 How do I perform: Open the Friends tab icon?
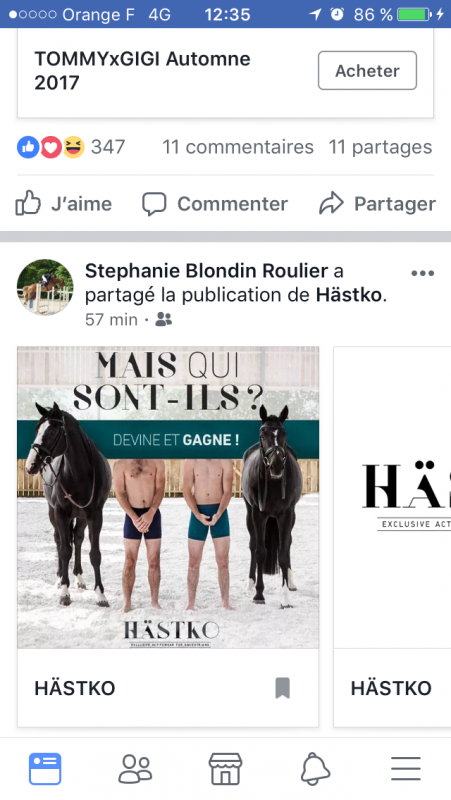pos(135,768)
